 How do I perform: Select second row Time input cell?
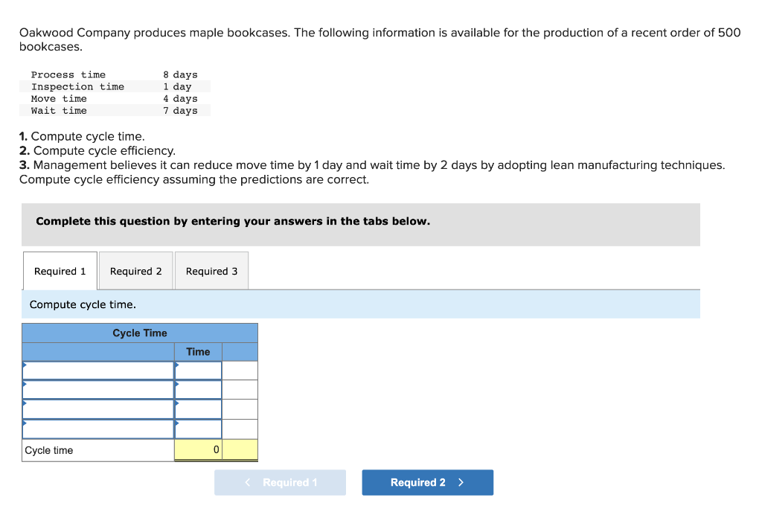point(198,390)
